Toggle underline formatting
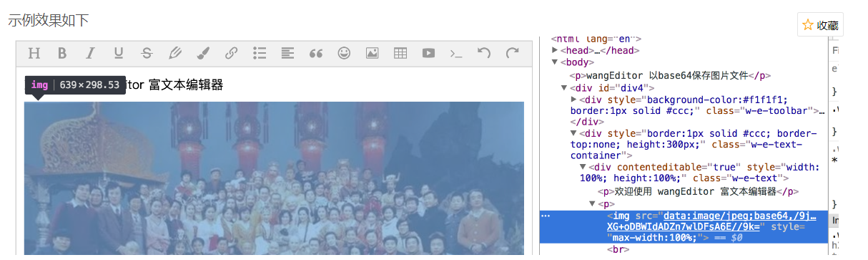The height and width of the screenshot is (260, 868). tap(119, 53)
